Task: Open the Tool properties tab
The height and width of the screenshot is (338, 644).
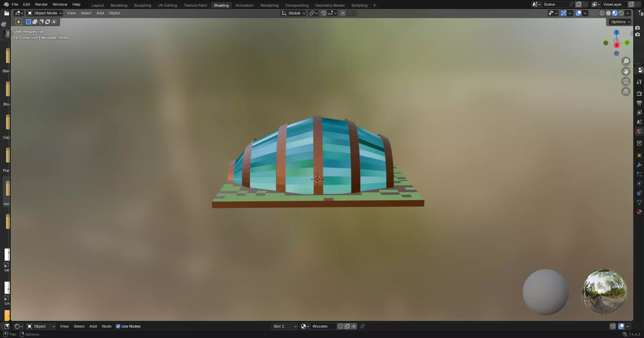Action: 639,82
